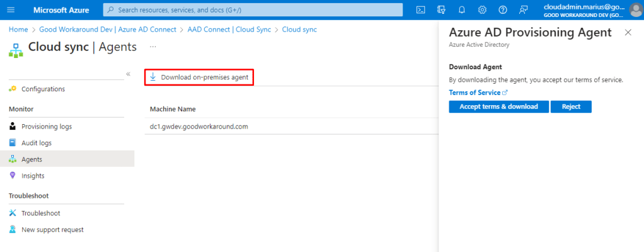Open the notifications bell
This screenshot has width=644, height=252.
[462, 10]
